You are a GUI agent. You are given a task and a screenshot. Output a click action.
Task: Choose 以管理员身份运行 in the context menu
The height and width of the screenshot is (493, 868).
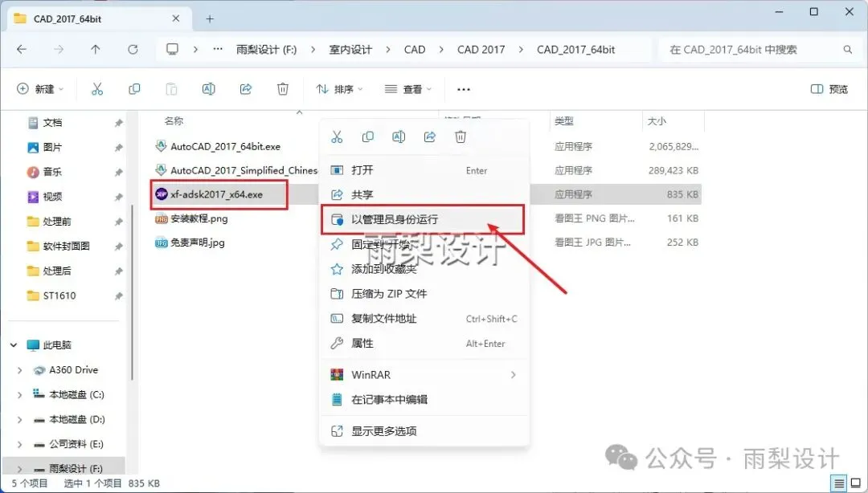tap(424, 220)
